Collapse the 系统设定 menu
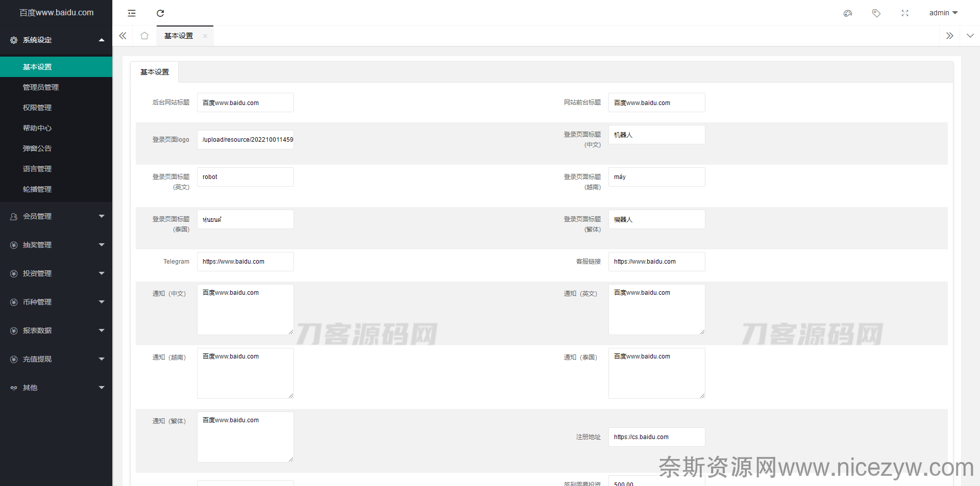980x486 pixels. coord(102,40)
